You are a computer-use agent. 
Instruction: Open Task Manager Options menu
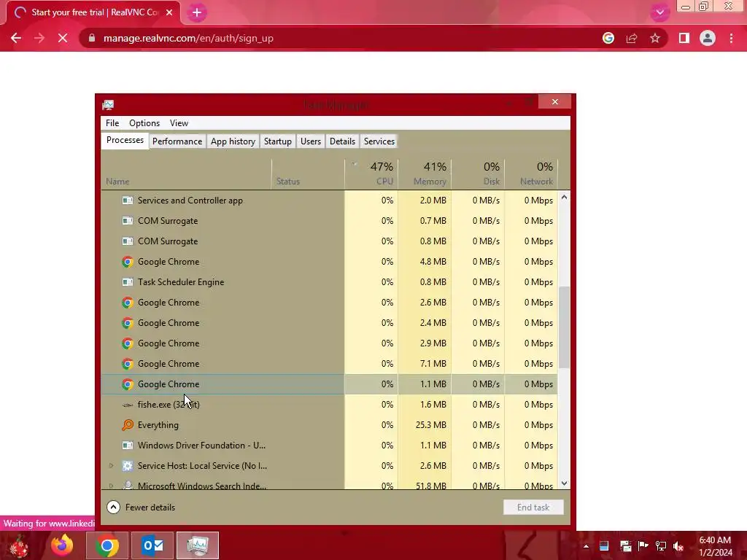pyautogui.click(x=144, y=122)
